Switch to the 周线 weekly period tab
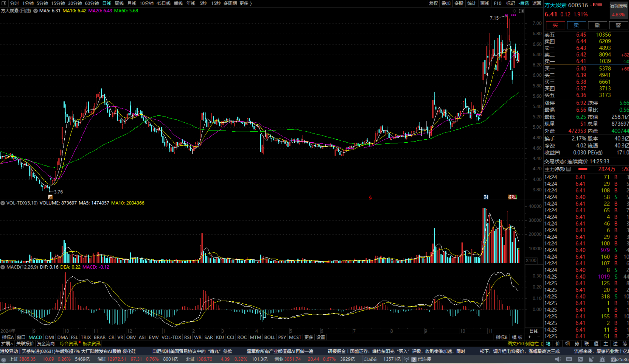 119,3
